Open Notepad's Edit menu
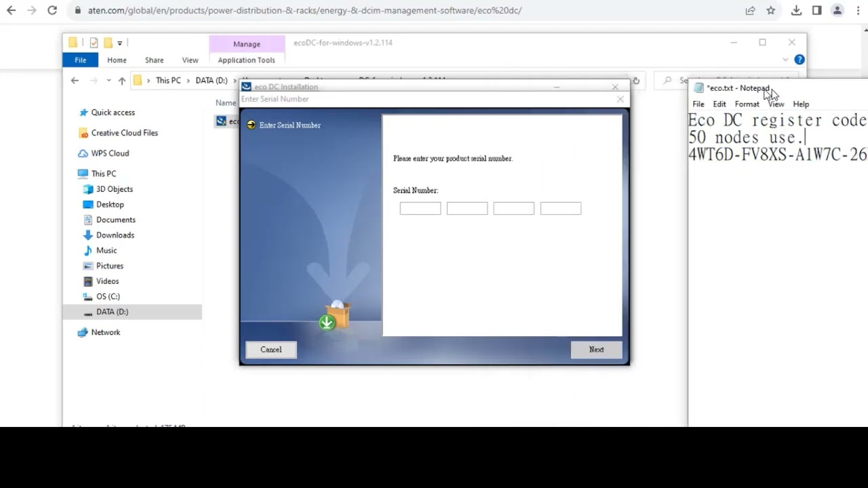The width and height of the screenshot is (868, 488). (x=719, y=104)
